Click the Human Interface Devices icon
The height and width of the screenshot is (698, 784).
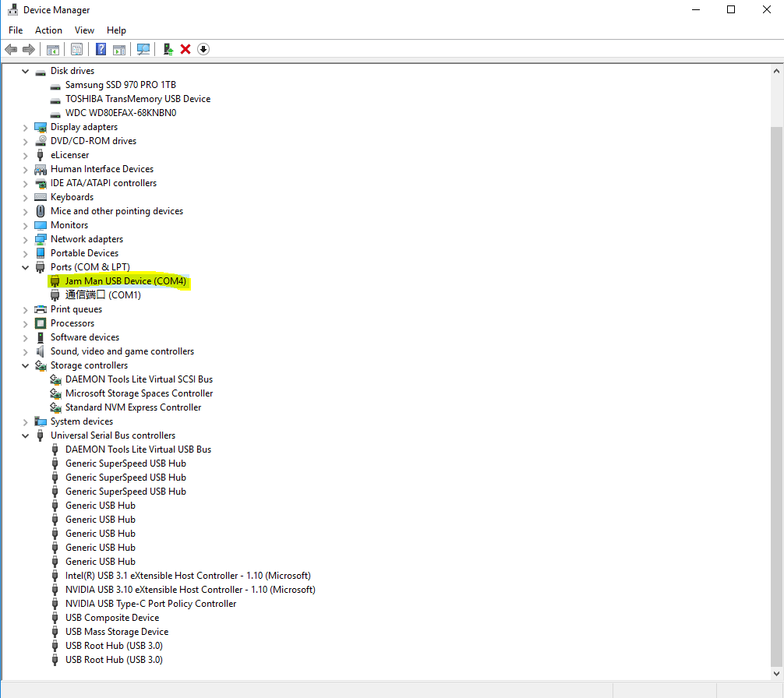coord(41,169)
